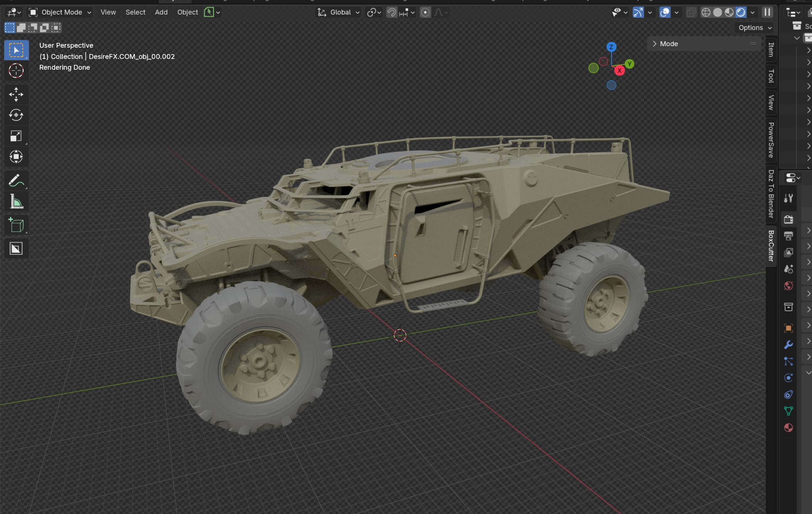Image resolution: width=812 pixels, height=514 pixels.
Task: Open the Properties editor type dropdown
Action: 792,178
